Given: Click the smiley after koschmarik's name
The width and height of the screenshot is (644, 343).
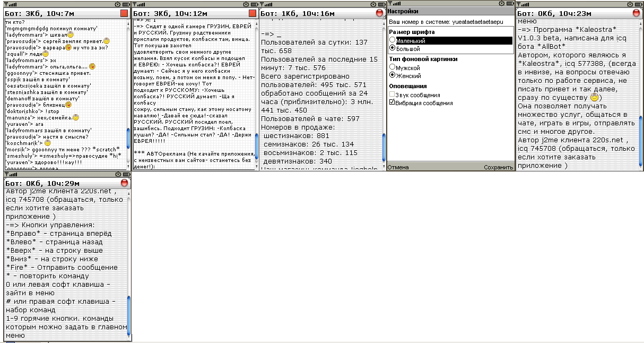Looking at the screenshot, I should (48, 143).
